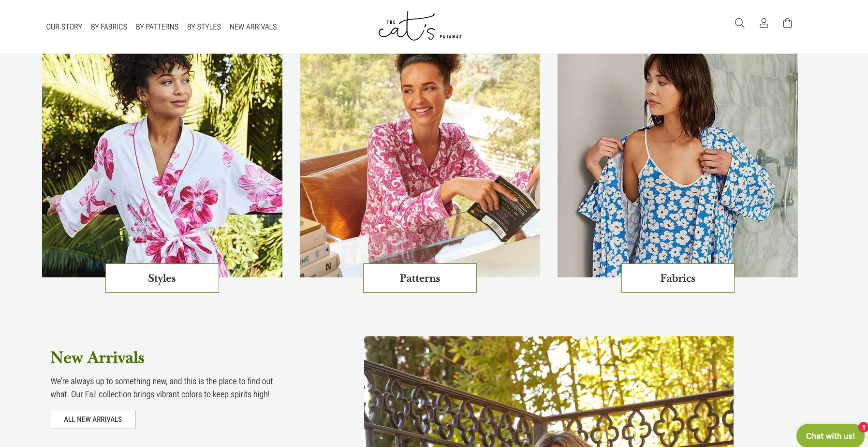
Task: Open the By Patterns menu item
Action: click(157, 27)
